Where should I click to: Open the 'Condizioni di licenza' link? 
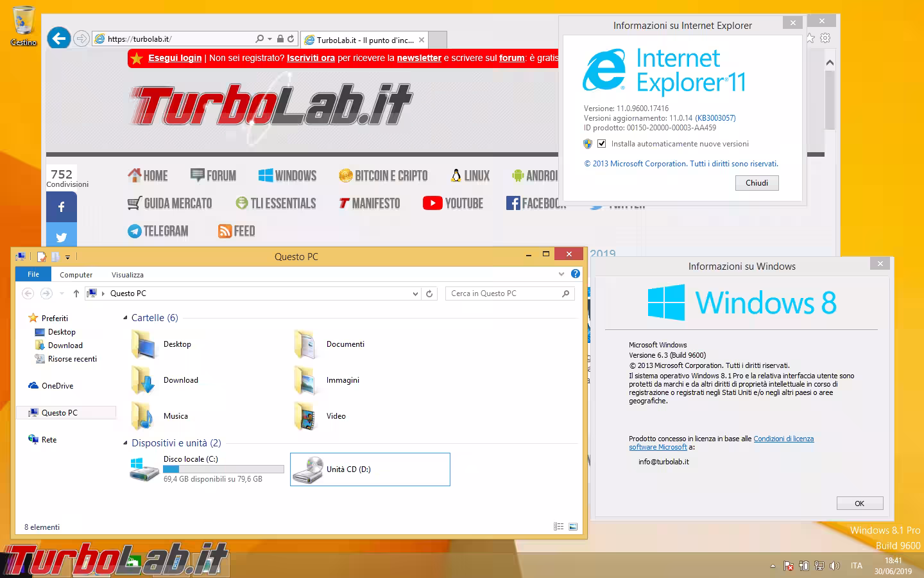point(783,439)
